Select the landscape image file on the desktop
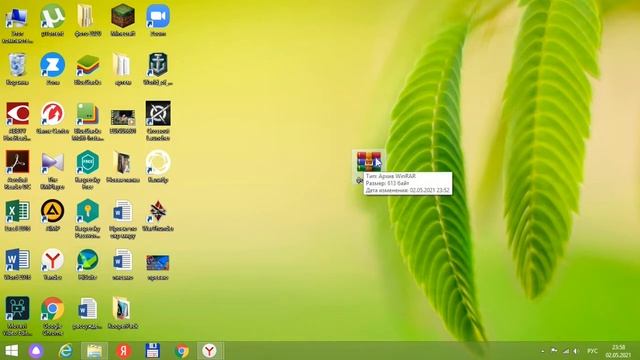640x360 pixels. [x=158, y=263]
